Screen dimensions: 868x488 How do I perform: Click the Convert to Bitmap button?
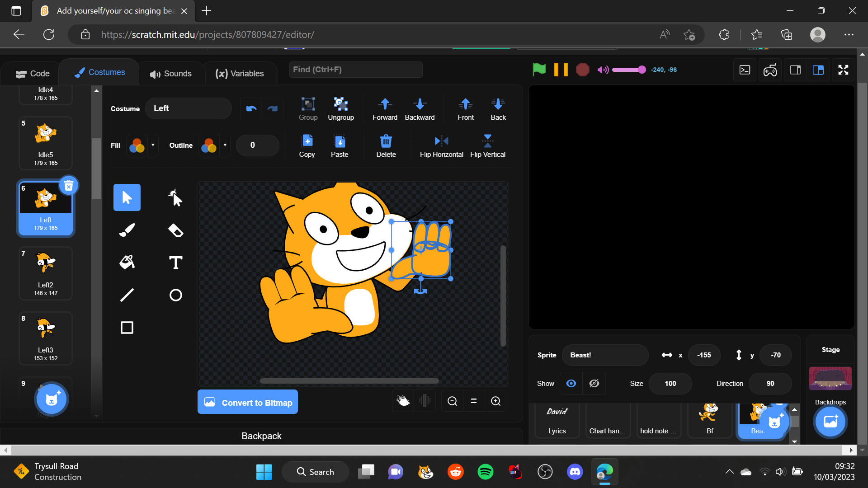coord(247,402)
